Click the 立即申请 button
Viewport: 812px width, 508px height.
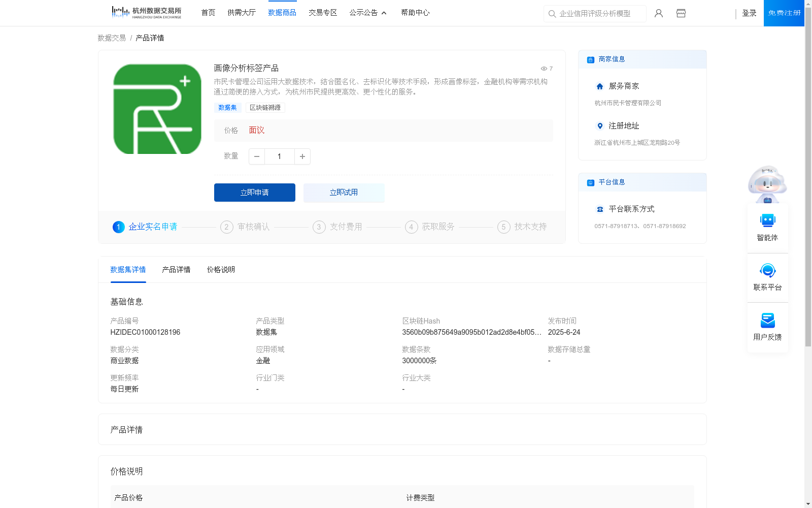255,193
